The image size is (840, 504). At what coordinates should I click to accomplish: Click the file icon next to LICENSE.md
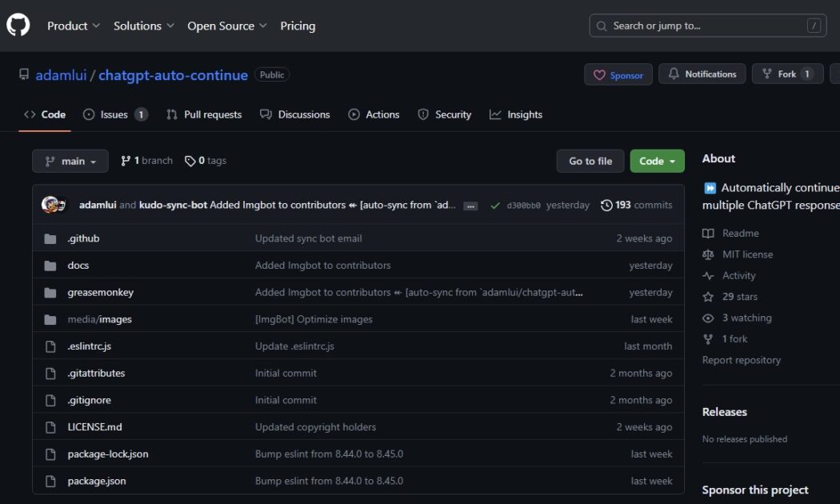[50, 427]
